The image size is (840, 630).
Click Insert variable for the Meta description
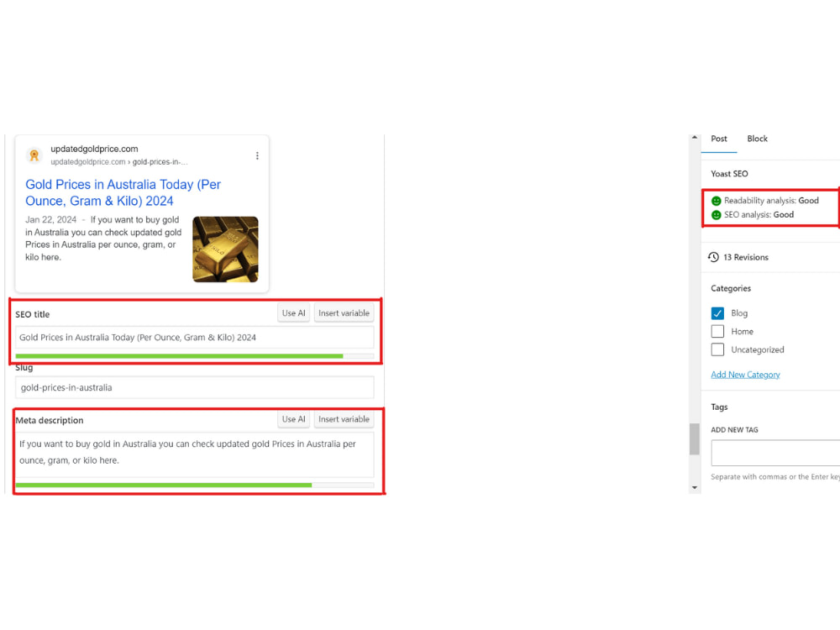(x=344, y=419)
